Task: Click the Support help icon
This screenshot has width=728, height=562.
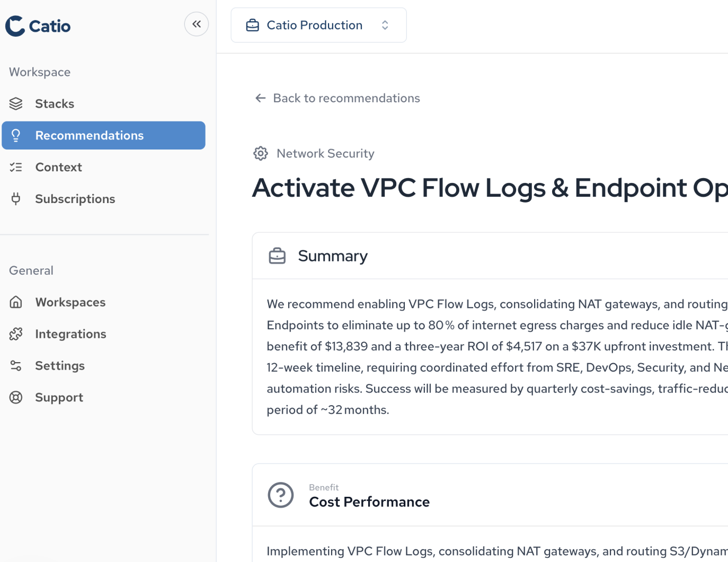Action: 15,397
